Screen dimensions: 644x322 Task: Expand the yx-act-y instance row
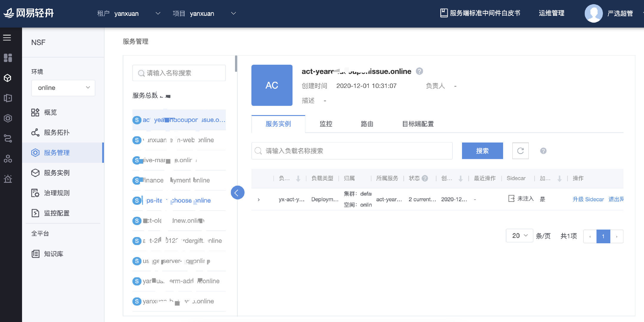[x=259, y=199]
